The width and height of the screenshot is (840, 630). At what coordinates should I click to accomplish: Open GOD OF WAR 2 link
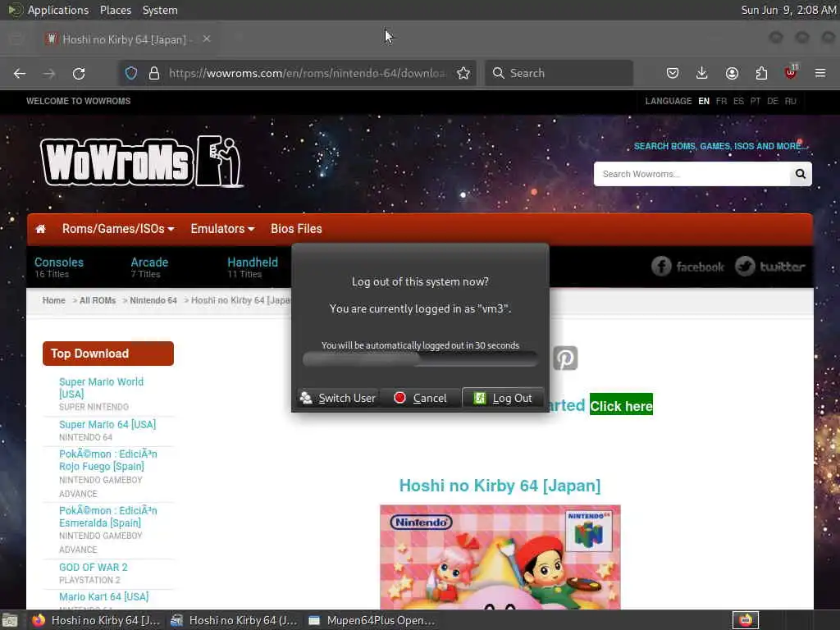(94, 568)
